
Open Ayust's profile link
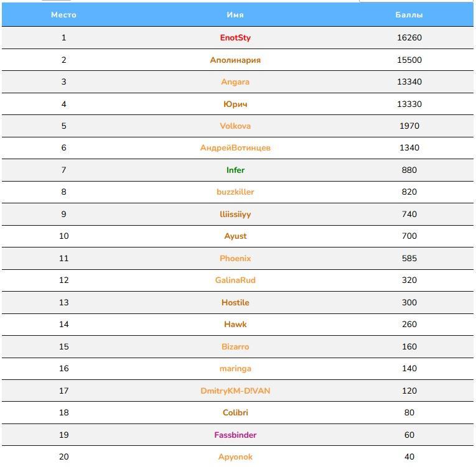click(x=235, y=236)
